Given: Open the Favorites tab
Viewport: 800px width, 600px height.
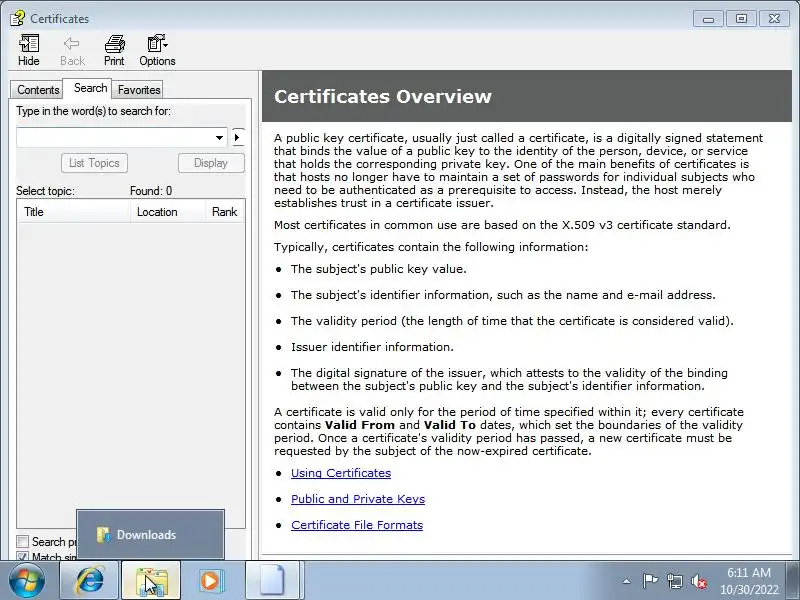Looking at the screenshot, I should [x=139, y=90].
